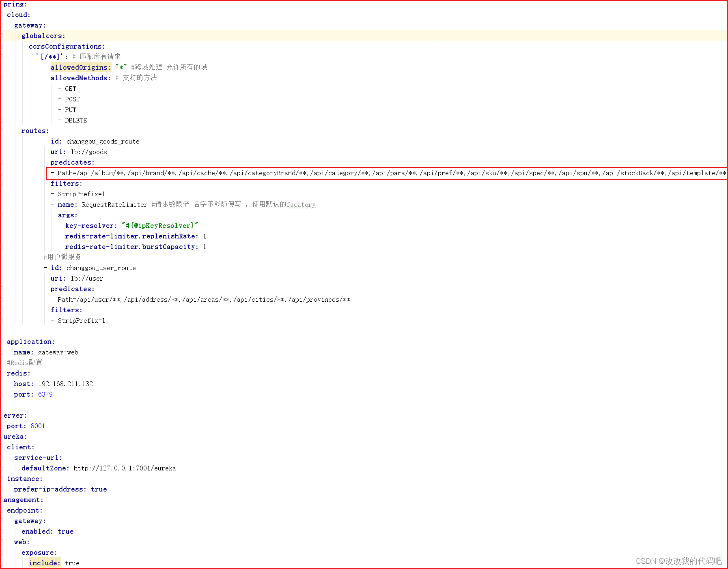Click the 'routes:' key
Viewport: 728px width, 569px height.
tap(35, 131)
